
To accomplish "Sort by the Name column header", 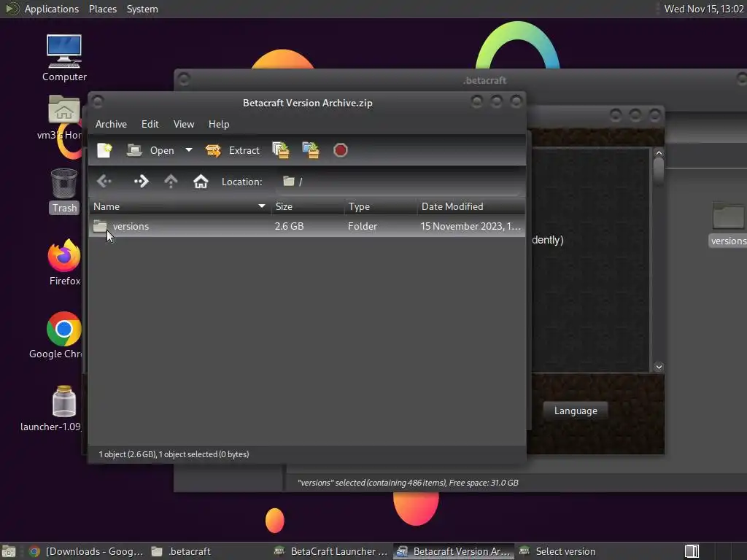I will pyautogui.click(x=180, y=206).
